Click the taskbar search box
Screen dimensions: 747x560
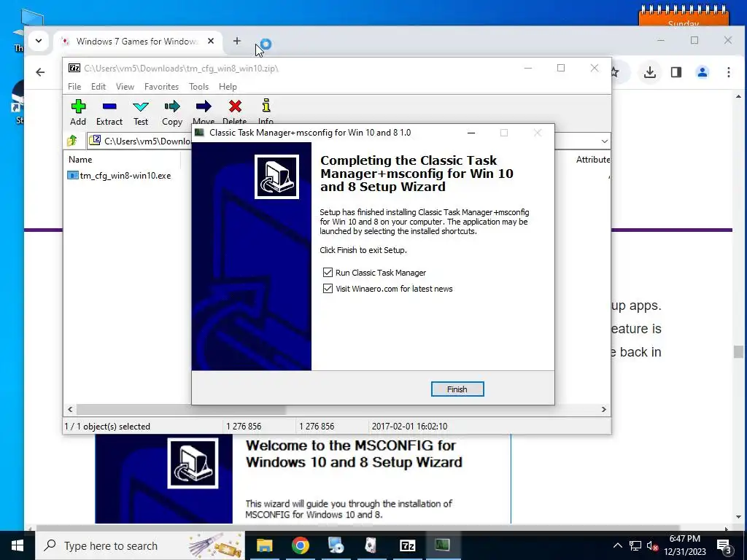[140, 545]
